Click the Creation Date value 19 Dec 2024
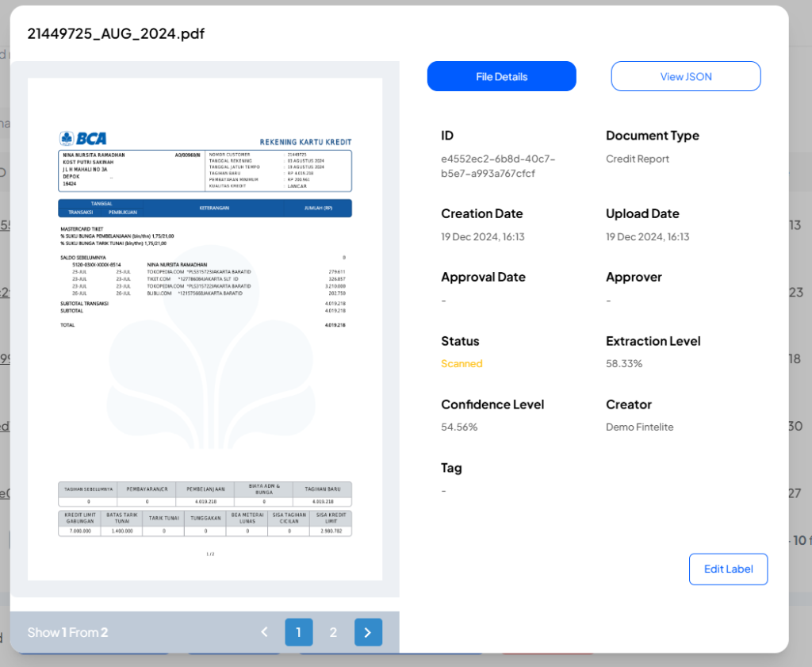This screenshot has width=812, height=667. pos(482,236)
